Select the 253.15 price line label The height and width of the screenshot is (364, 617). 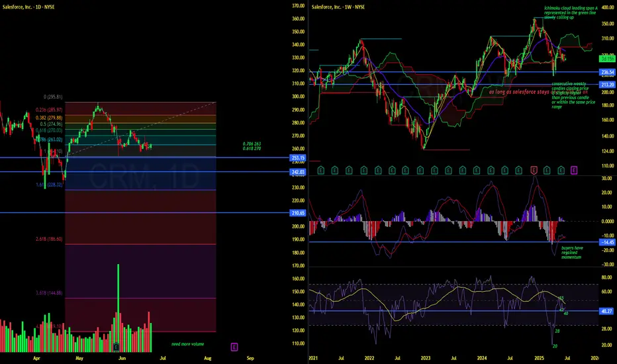298,158
